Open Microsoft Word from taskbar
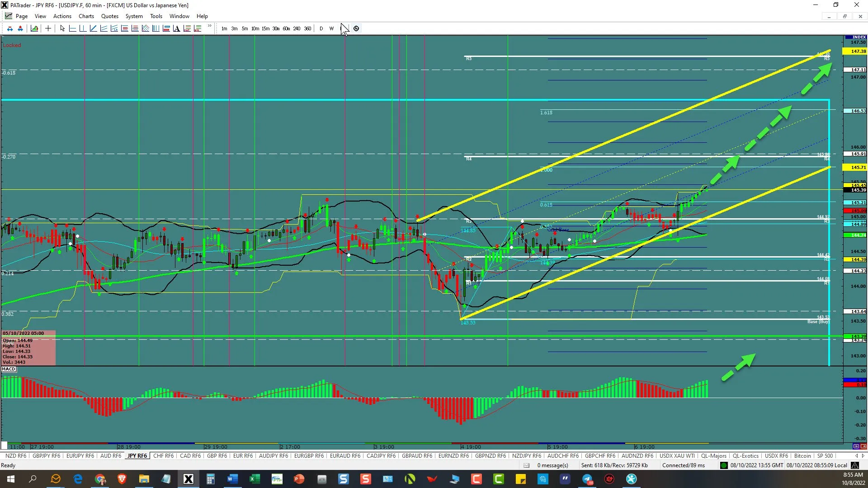Screen dimensions: 868x488 point(232,479)
